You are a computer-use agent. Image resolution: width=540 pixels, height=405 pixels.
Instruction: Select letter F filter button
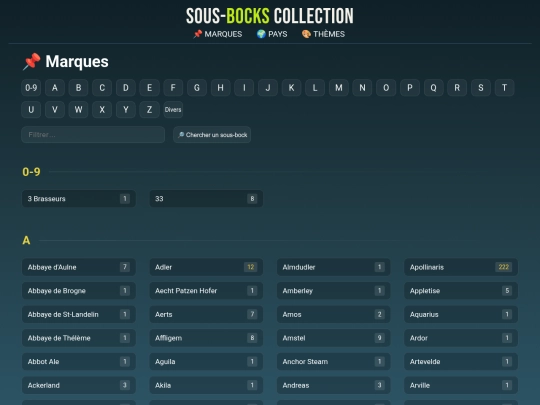click(x=173, y=88)
